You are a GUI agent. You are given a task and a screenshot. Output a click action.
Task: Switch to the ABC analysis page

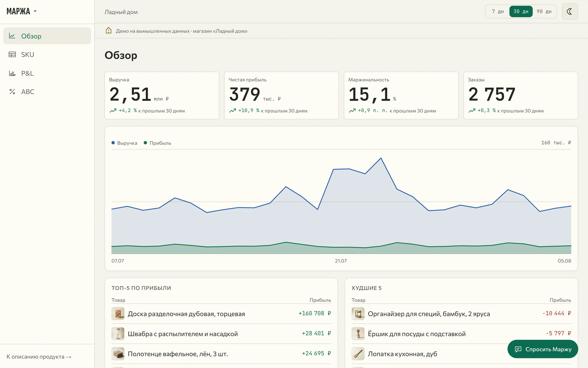point(47,92)
